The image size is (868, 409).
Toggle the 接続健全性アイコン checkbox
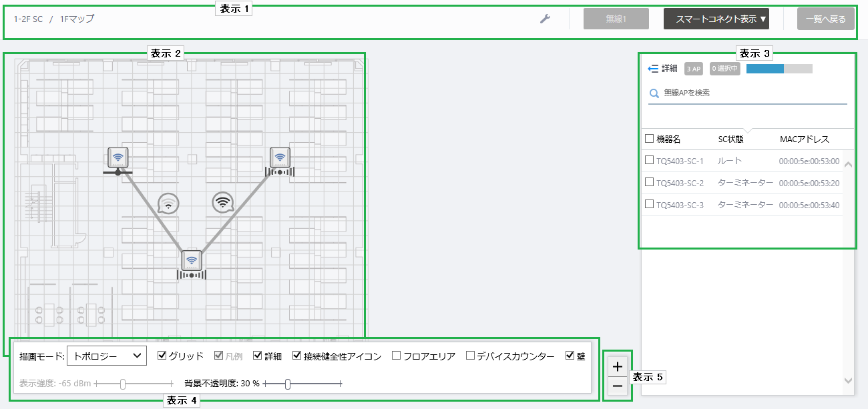click(x=297, y=356)
